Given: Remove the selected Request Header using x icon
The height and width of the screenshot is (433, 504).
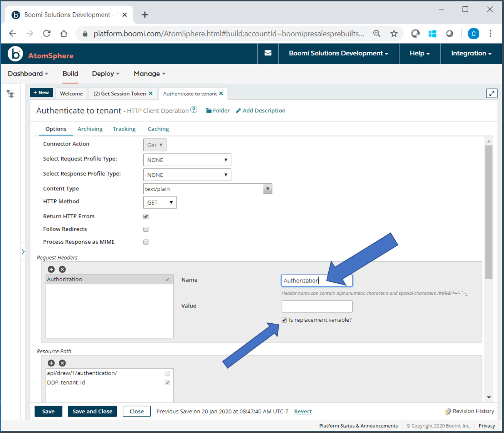Looking at the screenshot, I should [62, 269].
